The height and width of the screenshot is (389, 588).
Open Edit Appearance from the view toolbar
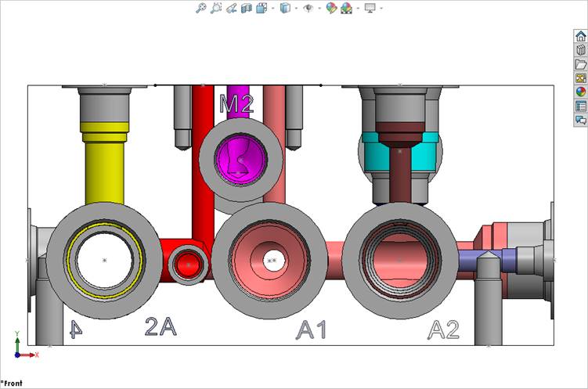tap(331, 8)
